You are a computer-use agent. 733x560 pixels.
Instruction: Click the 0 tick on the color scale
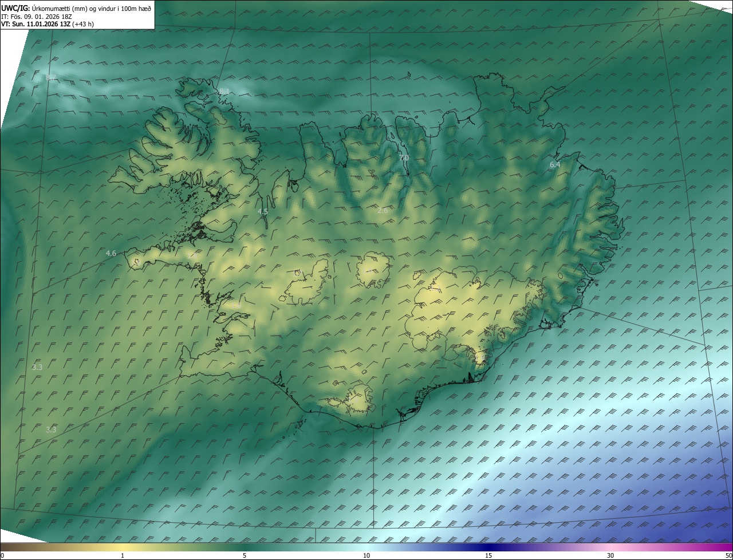pyautogui.click(x=2, y=555)
